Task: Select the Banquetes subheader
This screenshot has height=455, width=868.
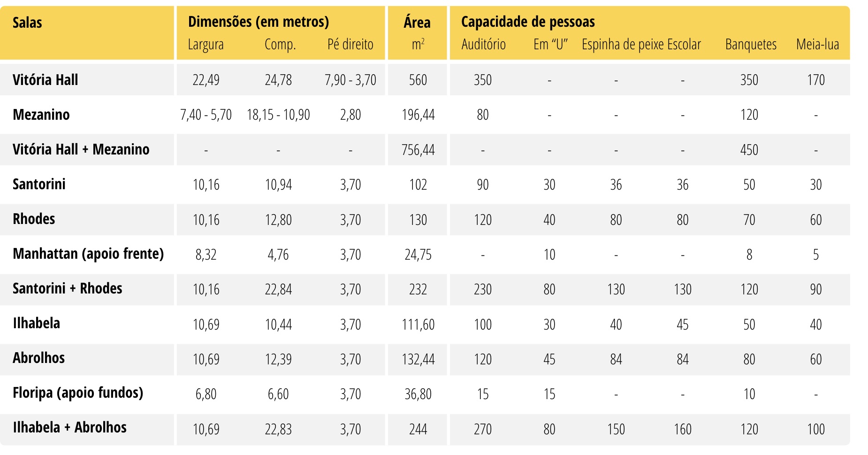Action: point(751,45)
